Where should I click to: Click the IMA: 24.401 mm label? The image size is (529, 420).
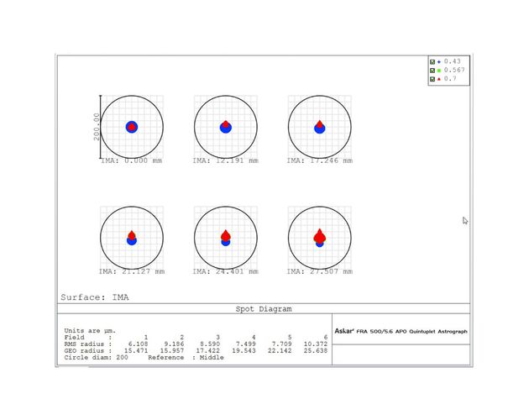226,271
